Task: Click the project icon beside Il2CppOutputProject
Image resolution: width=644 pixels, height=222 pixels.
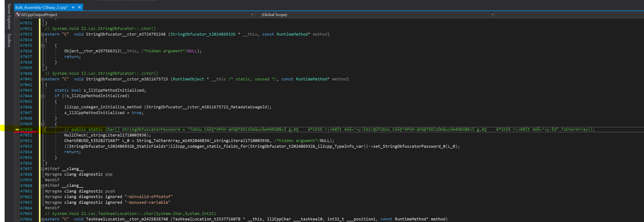Action: coord(18,15)
